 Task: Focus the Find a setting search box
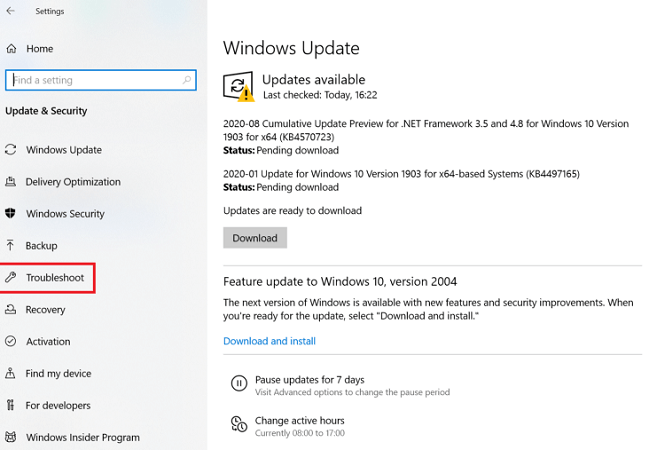[x=95, y=80]
